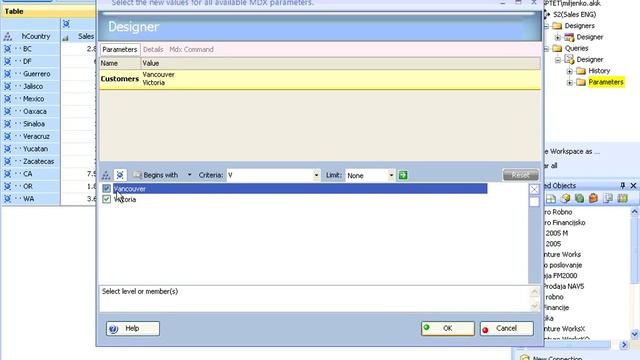Select the Zacatecas row in the table
Viewport: 640px width, 360px height.
click(31, 162)
